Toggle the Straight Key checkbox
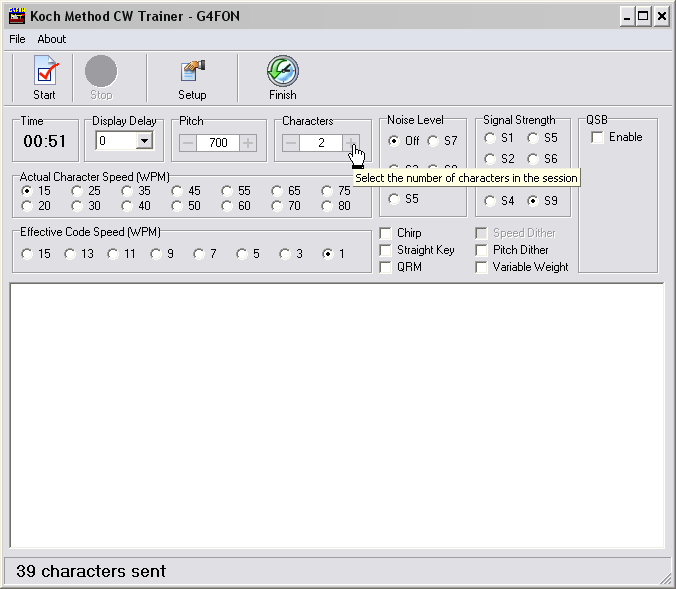Screen dimensions: 676x589 385,250
